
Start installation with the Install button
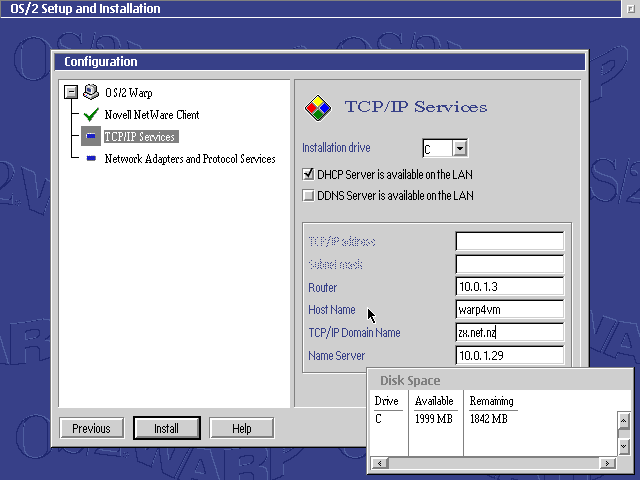click(167, 428)
